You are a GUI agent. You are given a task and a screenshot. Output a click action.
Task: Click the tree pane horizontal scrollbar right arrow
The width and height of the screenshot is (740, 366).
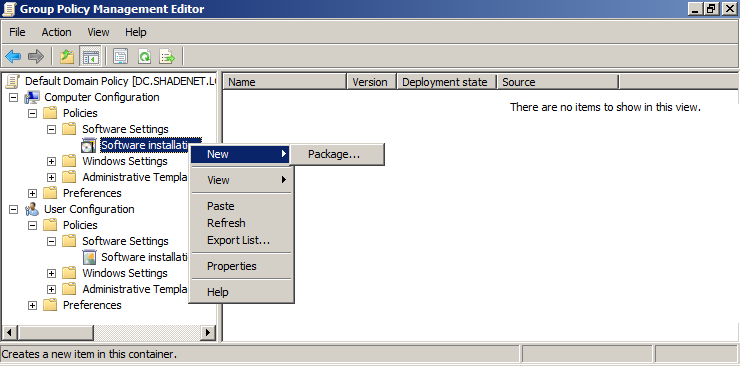pos(208,333)
